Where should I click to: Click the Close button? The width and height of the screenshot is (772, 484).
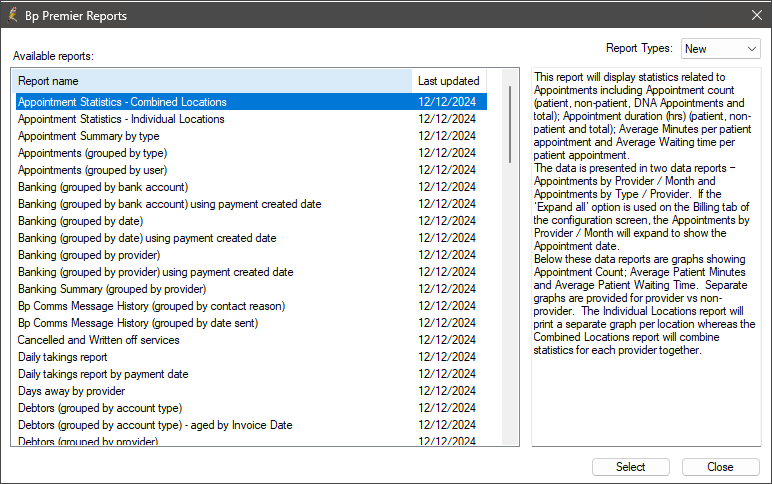click(x=720, y=467)
